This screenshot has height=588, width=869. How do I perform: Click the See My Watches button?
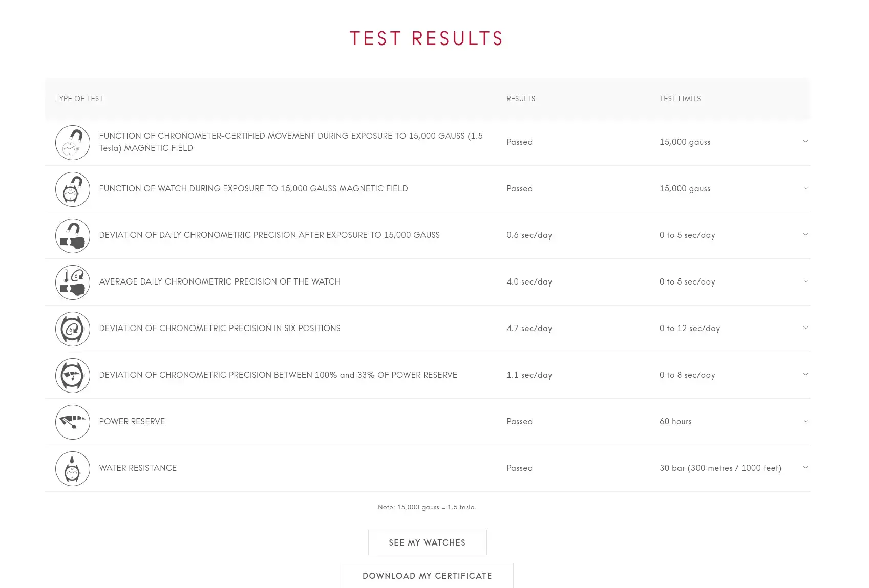point(427,542)
